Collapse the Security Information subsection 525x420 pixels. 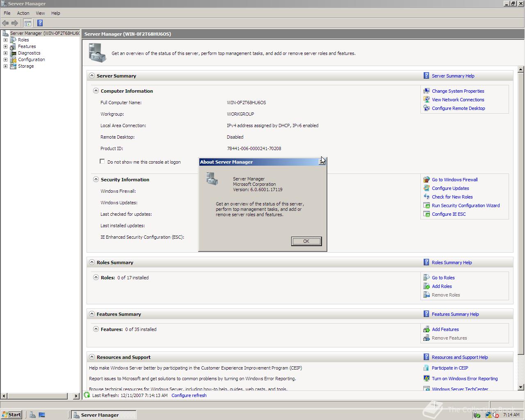tap(96, 180)
